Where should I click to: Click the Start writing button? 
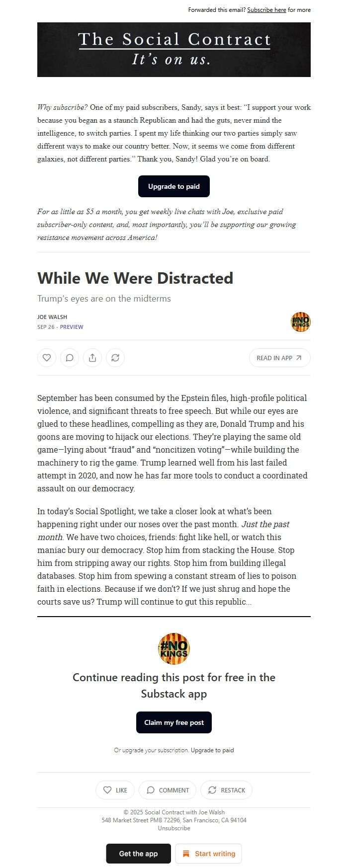(208, 854)
